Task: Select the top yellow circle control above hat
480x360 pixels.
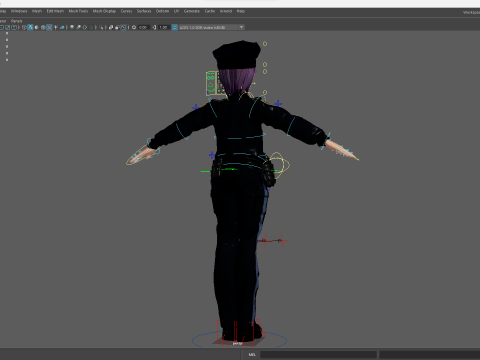Action: pyautogui.click(x=265, y=44)
